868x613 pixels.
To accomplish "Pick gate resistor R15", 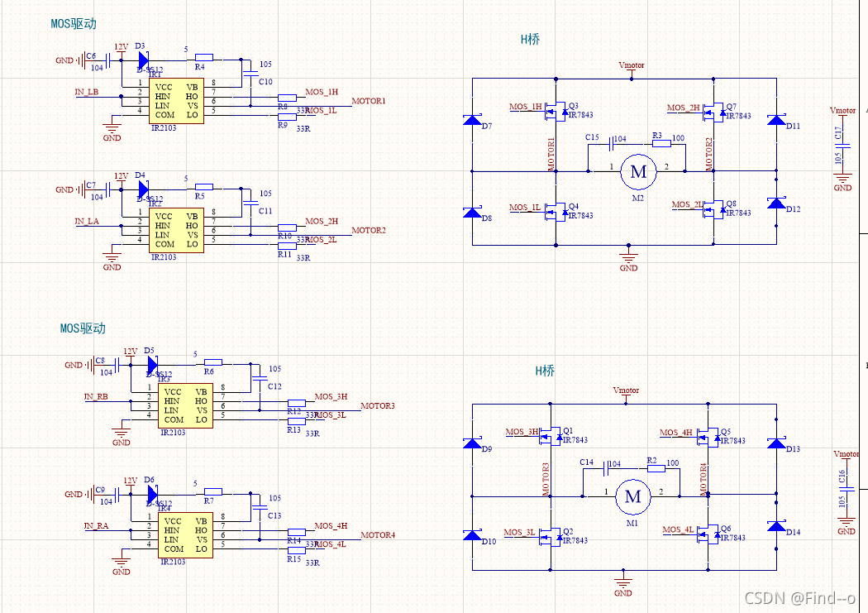I will coord(296,550).
